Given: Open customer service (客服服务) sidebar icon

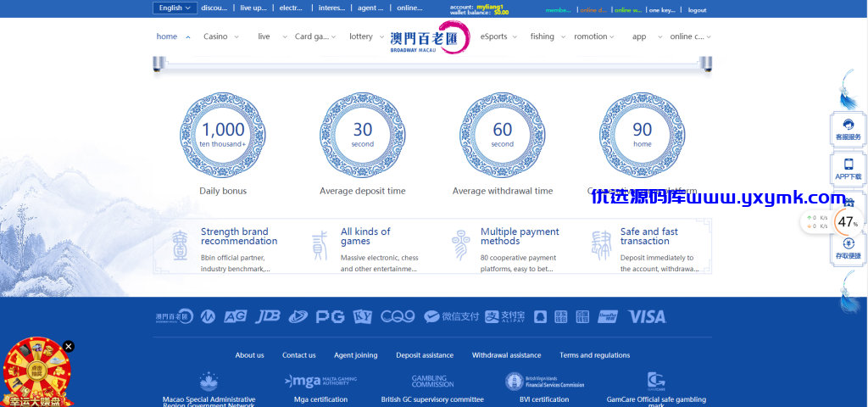Looking at the screenshot, I should pos(848,130).
